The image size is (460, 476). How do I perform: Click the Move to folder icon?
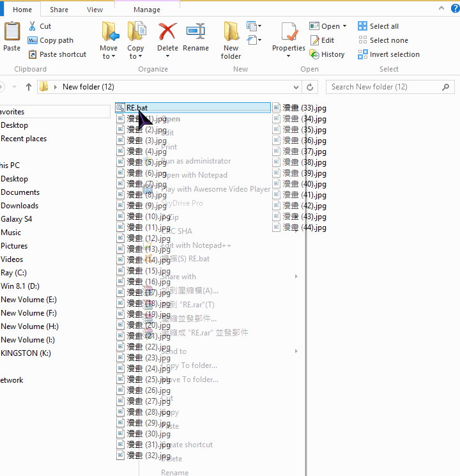tap(110, 31)
